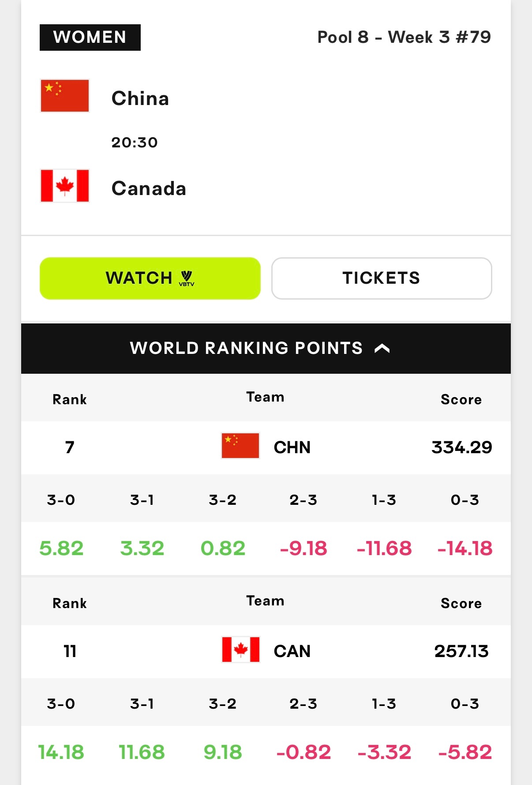
Task: Click Canada's score 257.13
Action: coord(461,651)
